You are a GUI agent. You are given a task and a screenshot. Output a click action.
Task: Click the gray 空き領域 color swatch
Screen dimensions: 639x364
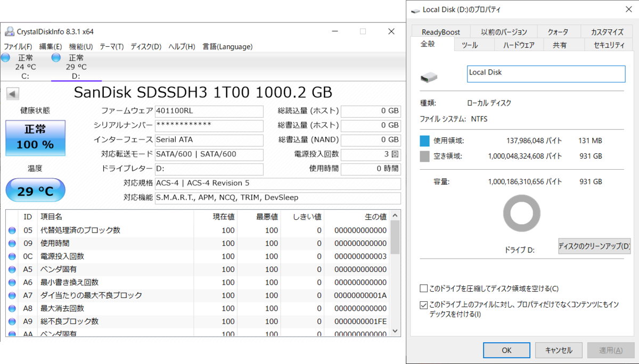coord(424,156)
